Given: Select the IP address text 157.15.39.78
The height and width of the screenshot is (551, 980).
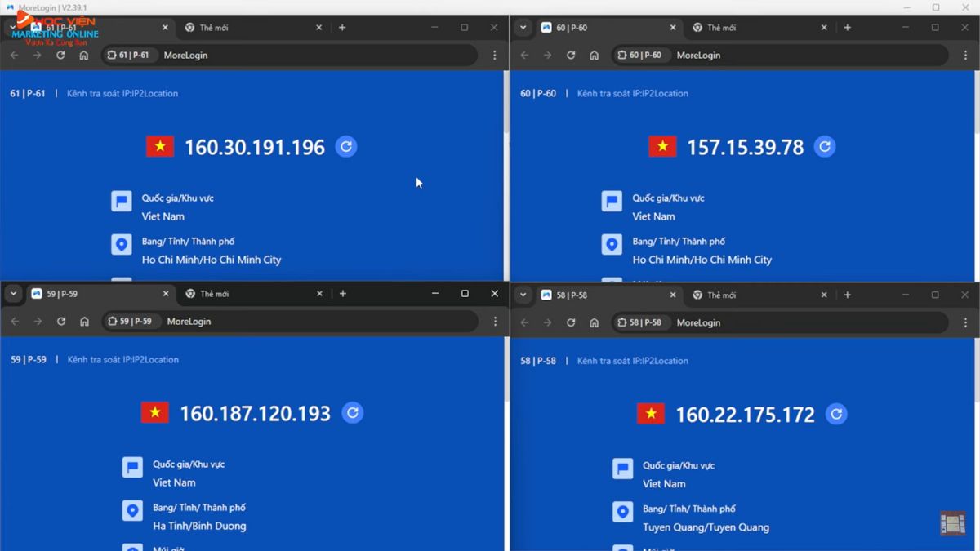Looking at the screenshot, I should pyautogui.click(x=745, y=148).
